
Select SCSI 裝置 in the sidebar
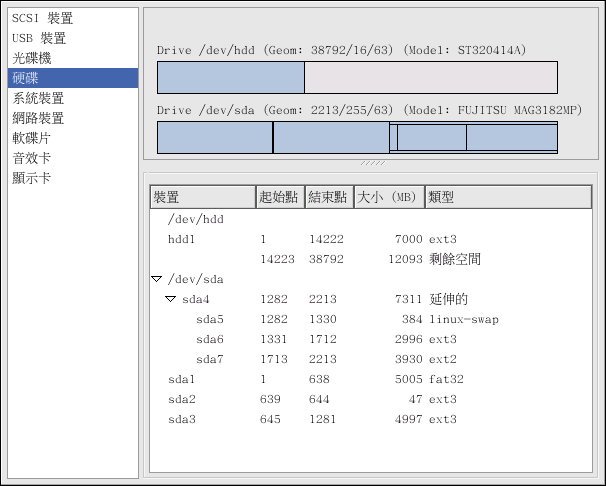(42, 18)
